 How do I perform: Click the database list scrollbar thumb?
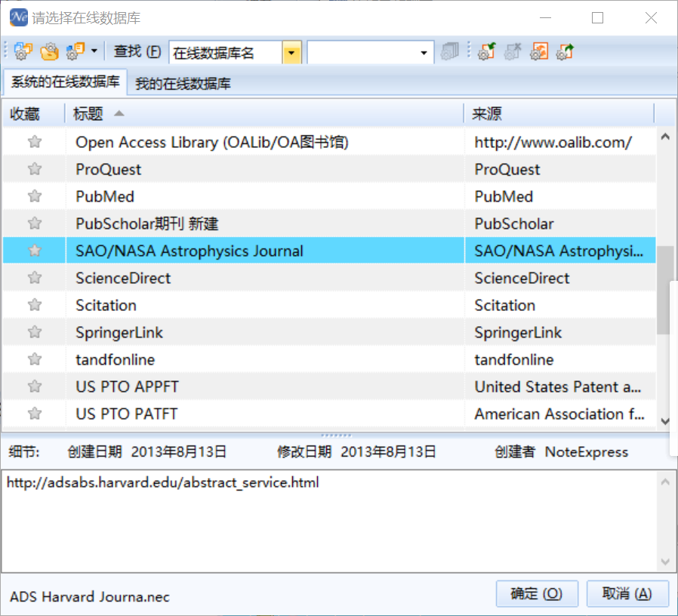point(663,290)
